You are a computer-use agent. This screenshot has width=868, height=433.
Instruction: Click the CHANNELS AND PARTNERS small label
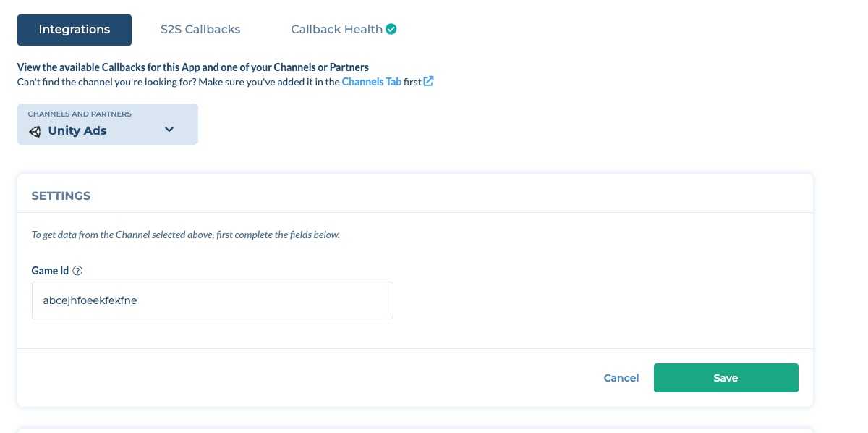pyautogui.click(x=80, y=114)
